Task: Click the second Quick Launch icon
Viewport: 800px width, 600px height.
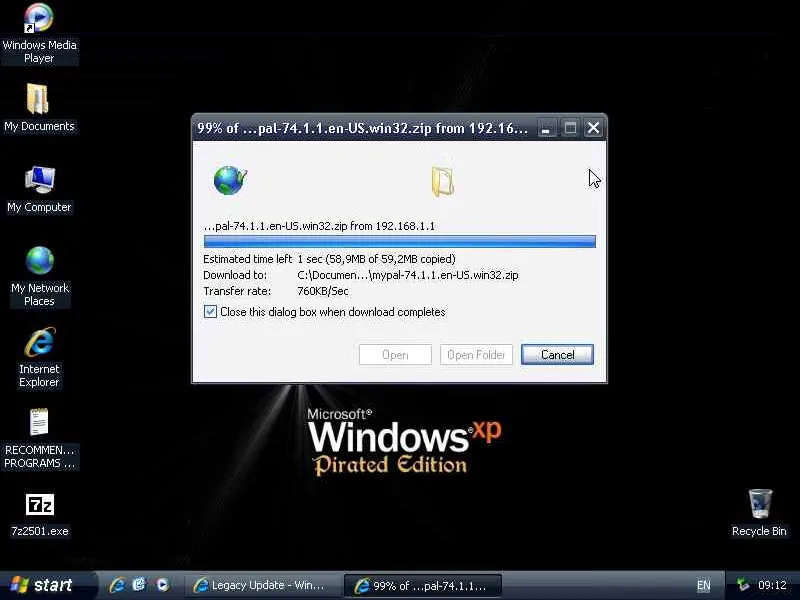Action: [x=139, y=585]
